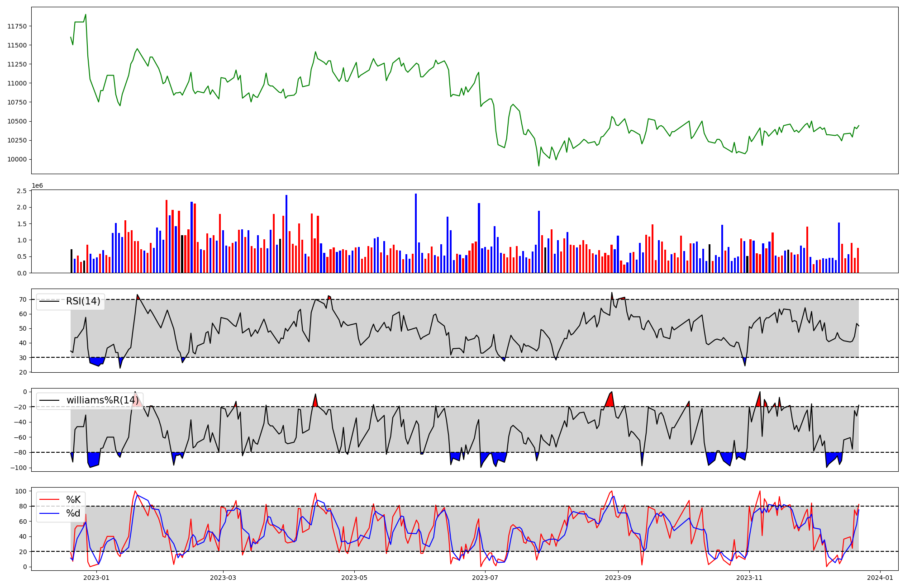Click the 2023-01 x-axis date label
This screenshot has width=905, height=588.
[x=96, y=577]
